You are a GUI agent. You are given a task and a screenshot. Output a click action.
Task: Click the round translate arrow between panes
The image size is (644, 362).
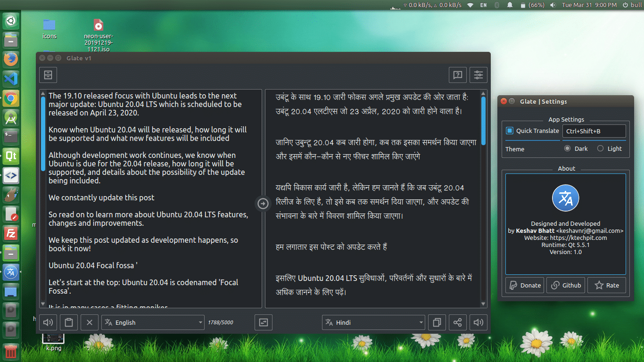coord(263,203)
